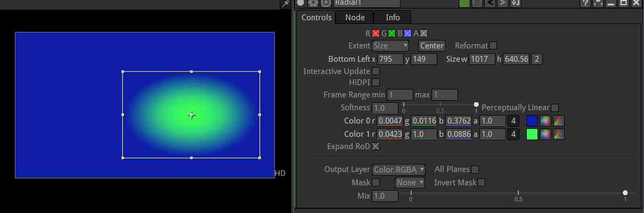Click the restore defaults icon
The height and width of the screenshot is (213, 644).
(x=515, y=3)
